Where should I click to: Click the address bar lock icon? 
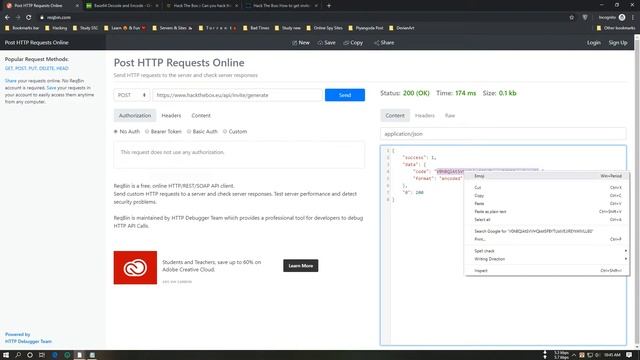click(42, 18)
